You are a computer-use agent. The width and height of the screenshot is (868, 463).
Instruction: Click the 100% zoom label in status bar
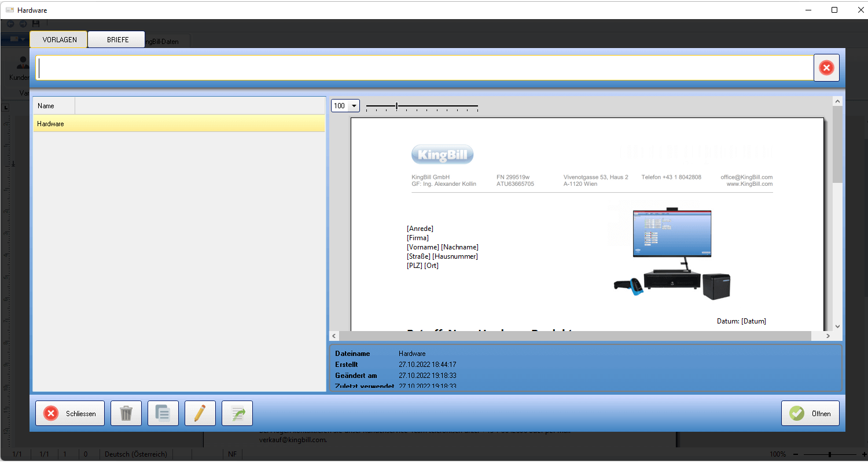tap(778, 454)
